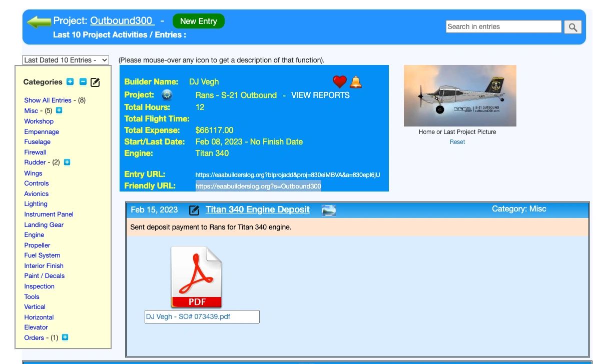
Task: Expand the Rudder category subitems
Action: (x=67, y=162)
